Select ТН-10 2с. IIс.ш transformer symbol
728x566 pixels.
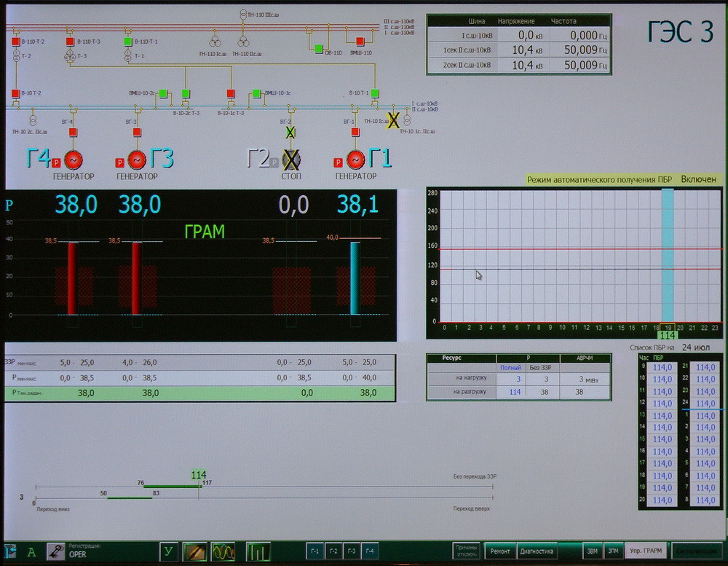click(x=33, y=120)
